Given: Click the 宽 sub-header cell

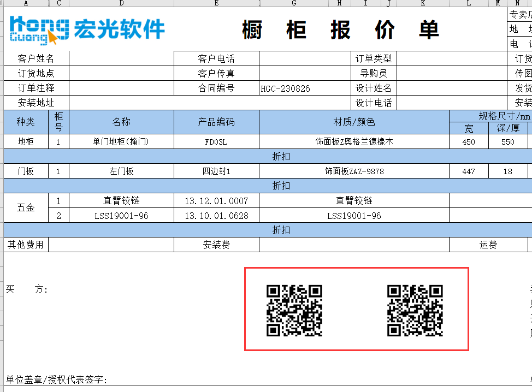Looking at the screenshot, I should coord(469,128).
